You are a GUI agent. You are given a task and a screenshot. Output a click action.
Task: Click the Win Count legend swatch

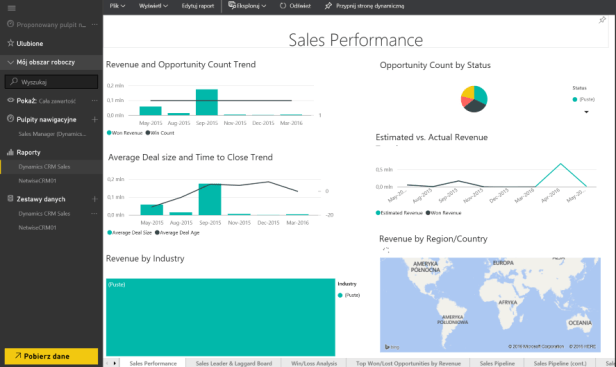[x=148, y=133]
